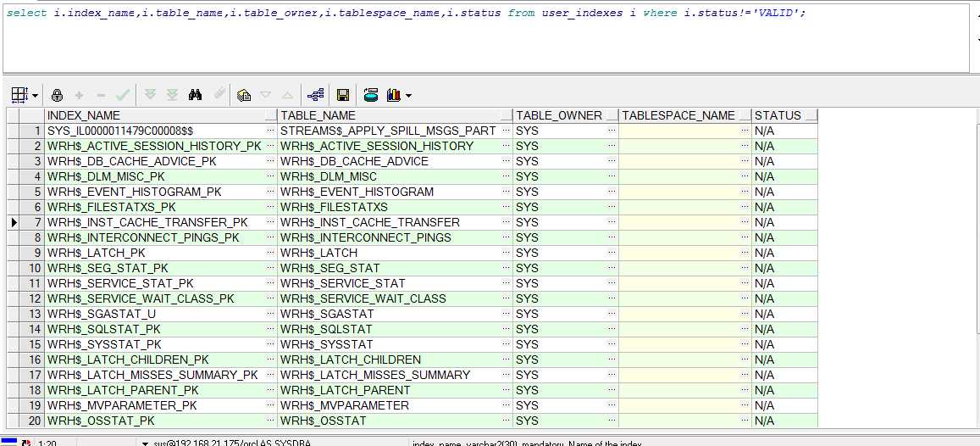Click the green database export icon
Viewport: 980px width, 446px height.
(371, 96)
